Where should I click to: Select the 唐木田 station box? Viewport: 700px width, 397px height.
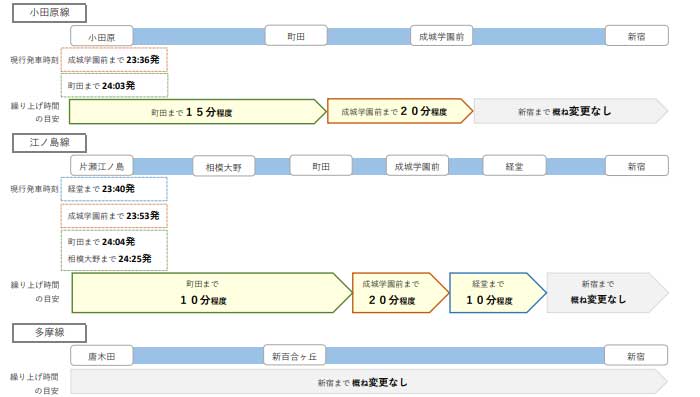[101, 356]
